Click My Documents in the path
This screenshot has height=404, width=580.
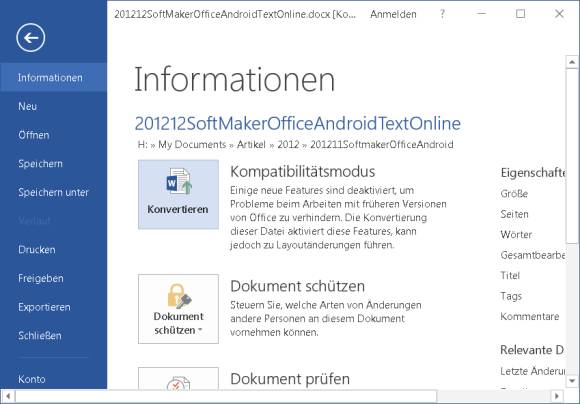tap(192, 144)
